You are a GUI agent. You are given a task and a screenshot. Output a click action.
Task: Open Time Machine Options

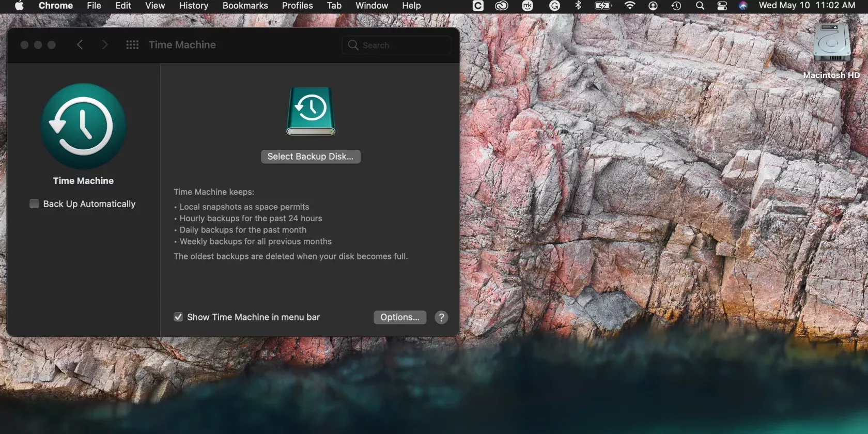[x=399, y=317]
